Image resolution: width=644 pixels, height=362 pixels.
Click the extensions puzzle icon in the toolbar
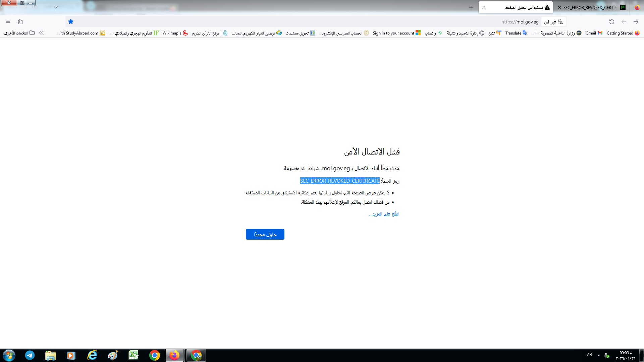tap(20, 22)
